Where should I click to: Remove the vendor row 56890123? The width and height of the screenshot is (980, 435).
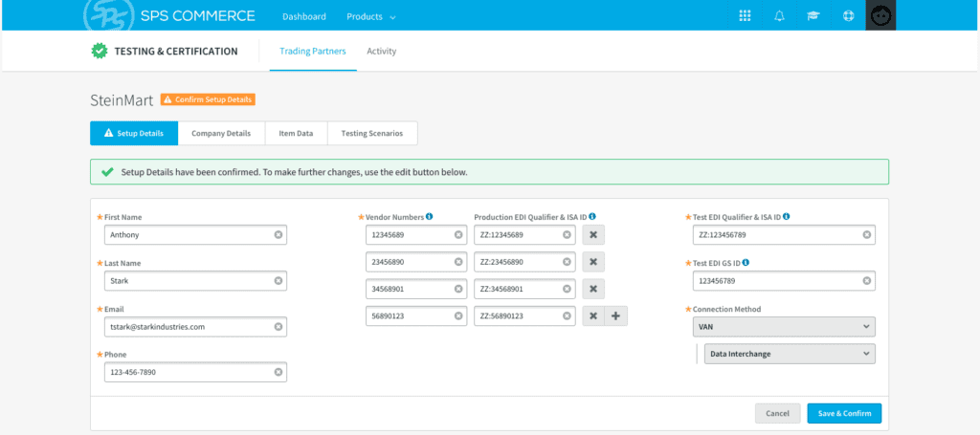coord(593,315)
